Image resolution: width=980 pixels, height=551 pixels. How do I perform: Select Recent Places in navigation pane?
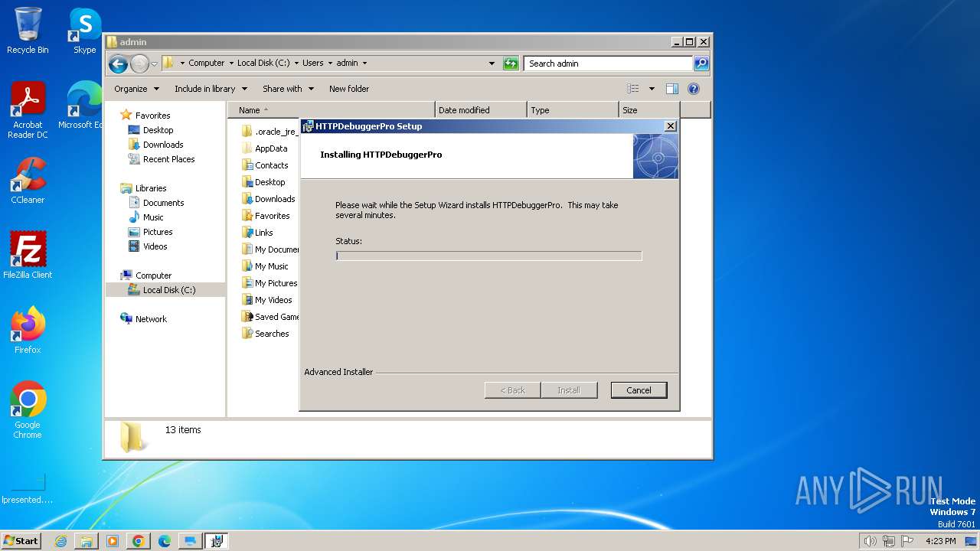pos(168,159)
